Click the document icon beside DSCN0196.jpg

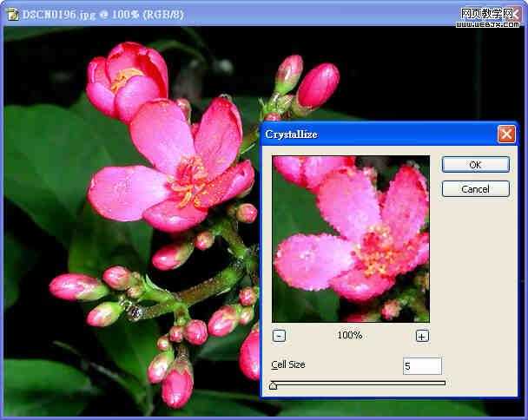click(x=12, y=13)
